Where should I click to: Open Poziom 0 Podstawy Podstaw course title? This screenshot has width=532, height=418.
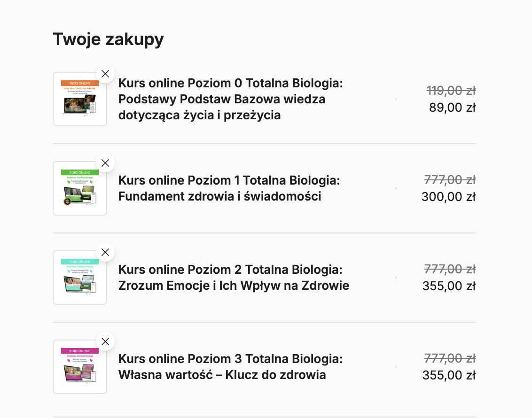point(230,99)
